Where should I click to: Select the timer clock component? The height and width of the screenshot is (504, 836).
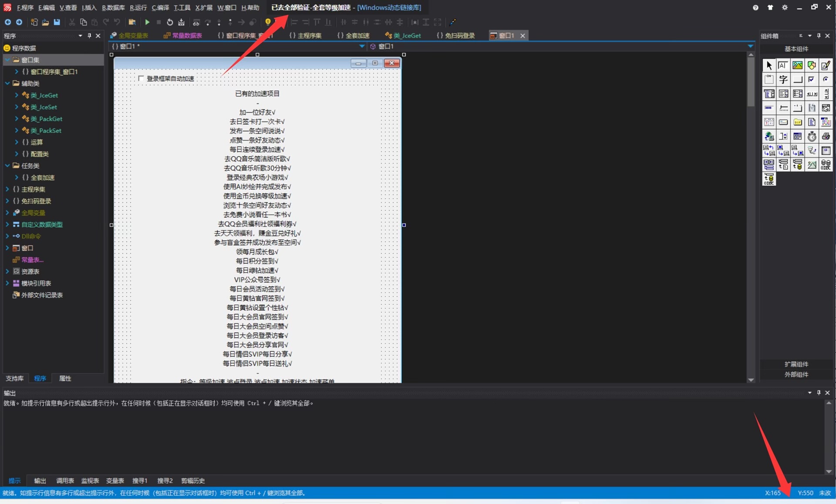coord(812,136)
